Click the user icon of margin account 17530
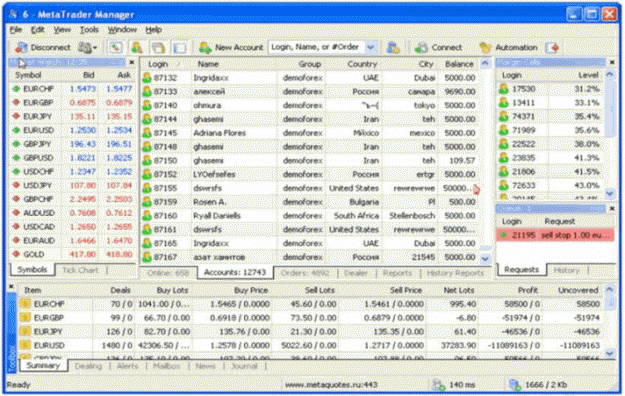The image size is (625, 396). 504,89
